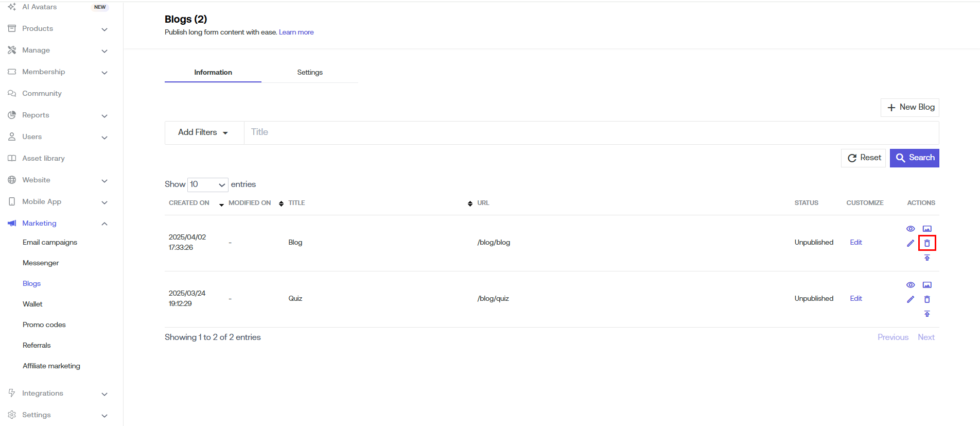Viewport: 980px width, 426px height.
Task: Click the image icon in the Quiz row
Action: click(x=926, y=285)
